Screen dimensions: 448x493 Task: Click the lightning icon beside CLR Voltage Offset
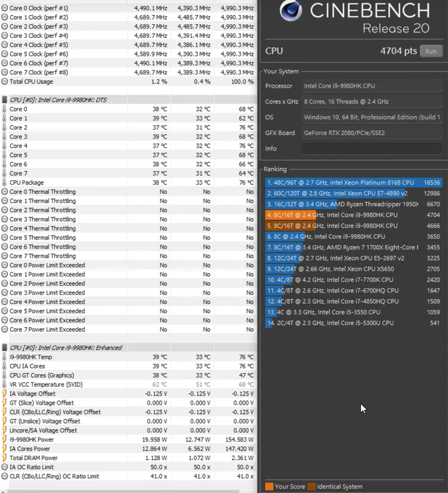4,412
